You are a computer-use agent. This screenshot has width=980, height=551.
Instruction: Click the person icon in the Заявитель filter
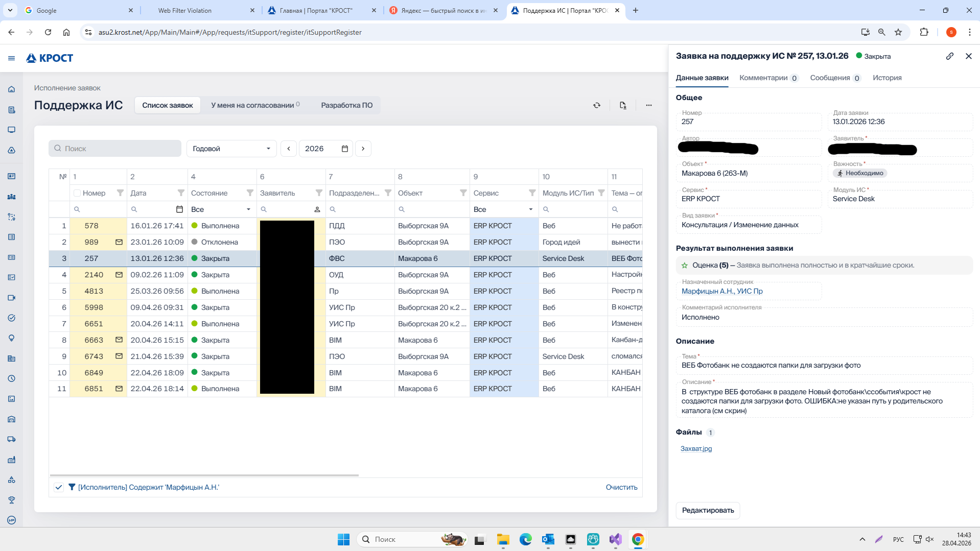317,209
